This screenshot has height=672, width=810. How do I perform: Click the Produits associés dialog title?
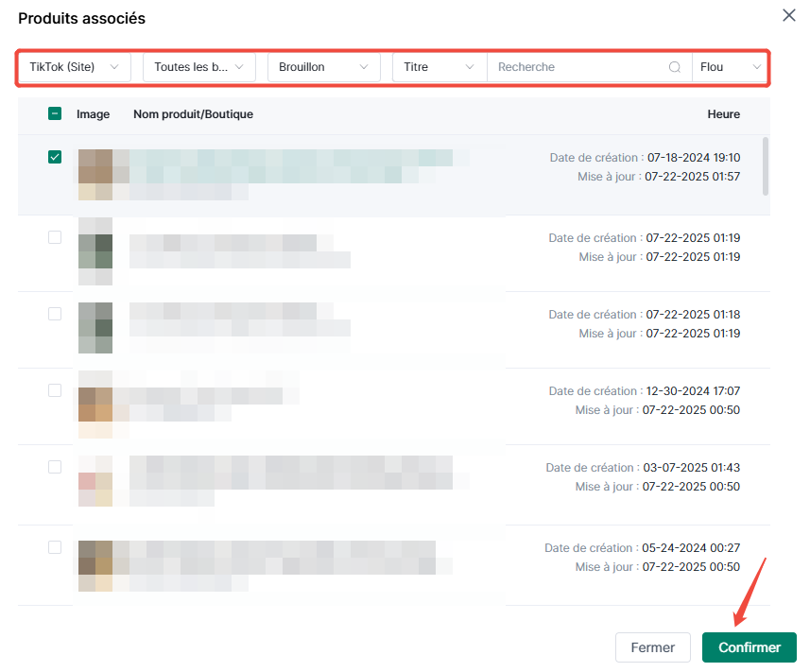81,18
